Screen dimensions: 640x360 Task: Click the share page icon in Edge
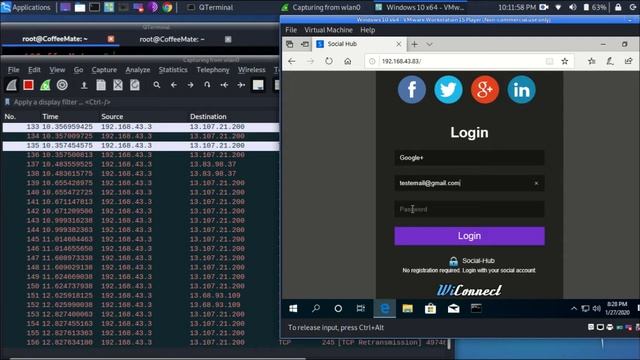point(628,61)
